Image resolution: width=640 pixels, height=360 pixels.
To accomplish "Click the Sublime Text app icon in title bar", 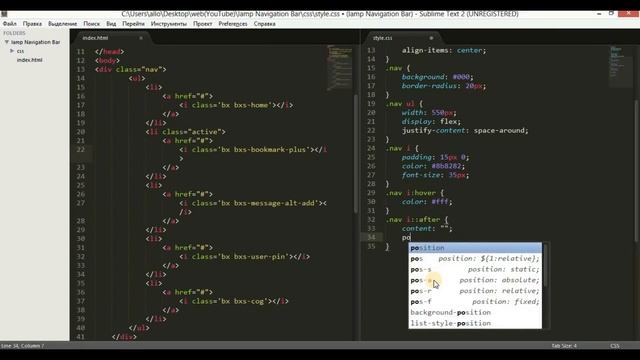I will point(4,13).
